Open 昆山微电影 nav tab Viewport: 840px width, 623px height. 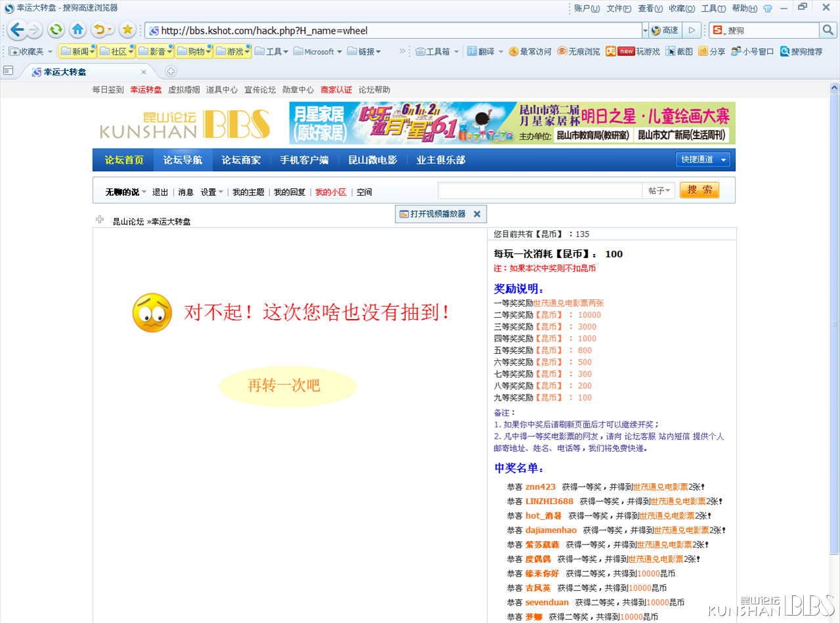pos(372,160)
